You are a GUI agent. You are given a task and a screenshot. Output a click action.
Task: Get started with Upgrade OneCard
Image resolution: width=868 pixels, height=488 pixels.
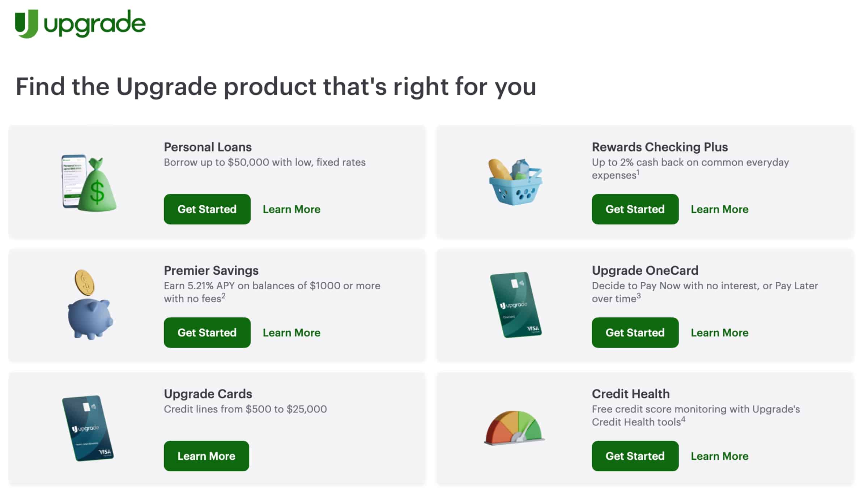pyautogui.click(x=635, y=333)
